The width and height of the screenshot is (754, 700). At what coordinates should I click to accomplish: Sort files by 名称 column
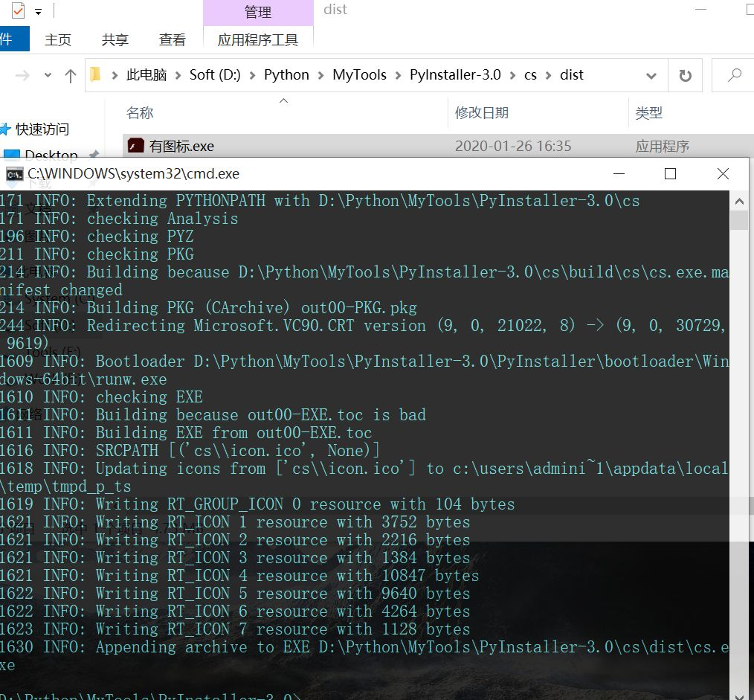click(140, 112)
